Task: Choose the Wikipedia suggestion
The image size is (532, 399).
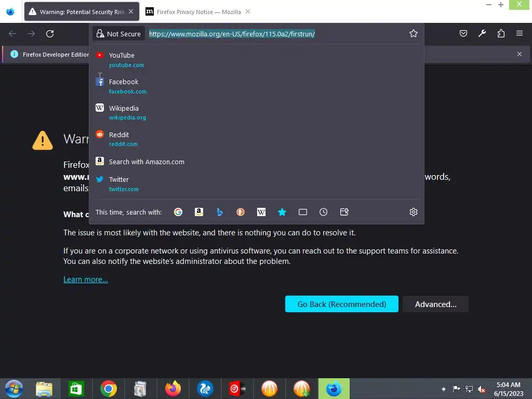Action: coord(257,113)
